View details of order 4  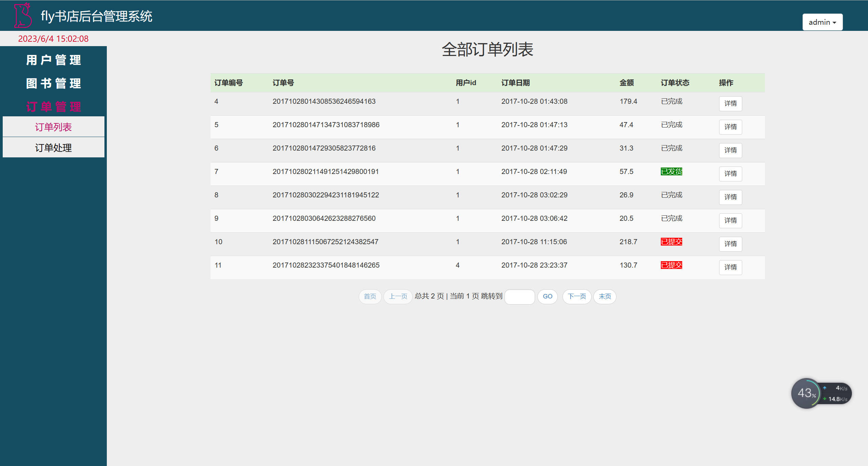(x=730, y=103)
